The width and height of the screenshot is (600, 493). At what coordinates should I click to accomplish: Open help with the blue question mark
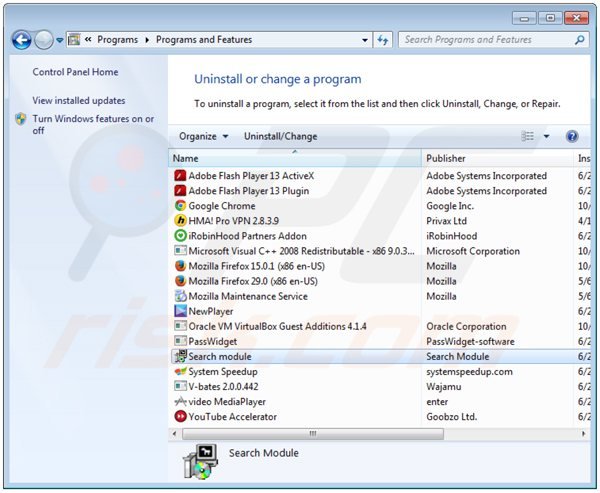click(x=572, y=136)
